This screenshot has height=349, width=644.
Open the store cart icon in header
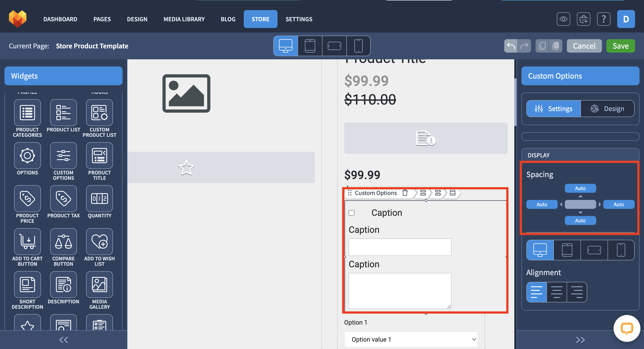pyautogui.click(x=583, y=19)
